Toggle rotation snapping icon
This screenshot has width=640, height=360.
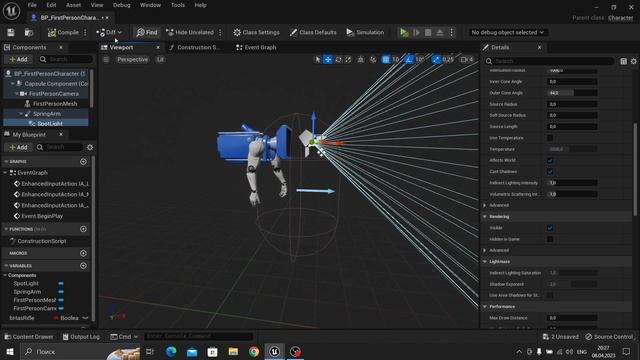409,60
